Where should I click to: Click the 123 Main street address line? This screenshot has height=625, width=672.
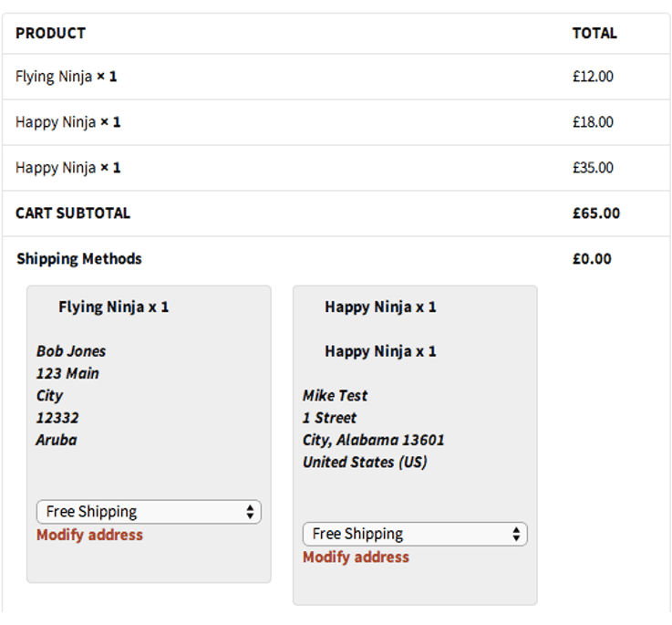pos(67,373)
